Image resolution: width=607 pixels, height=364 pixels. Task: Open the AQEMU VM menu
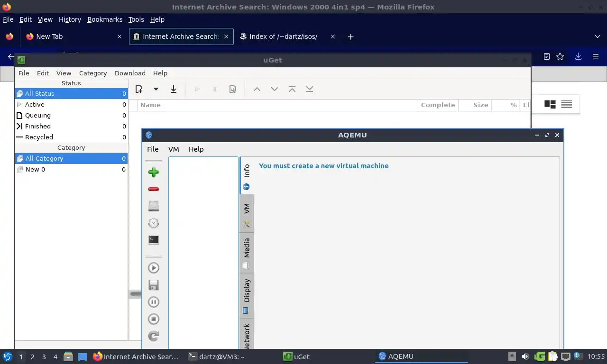click(174, 149)
